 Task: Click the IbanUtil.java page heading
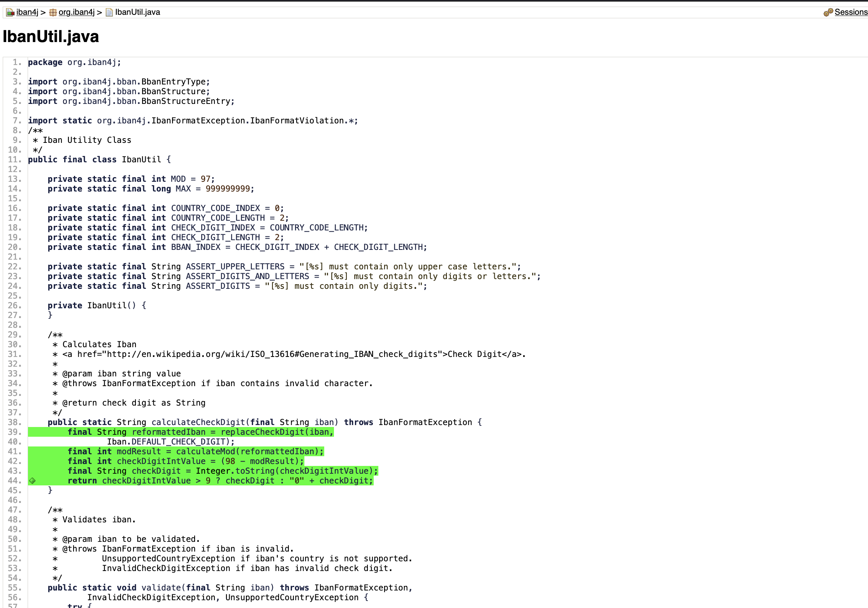[51, 37]
